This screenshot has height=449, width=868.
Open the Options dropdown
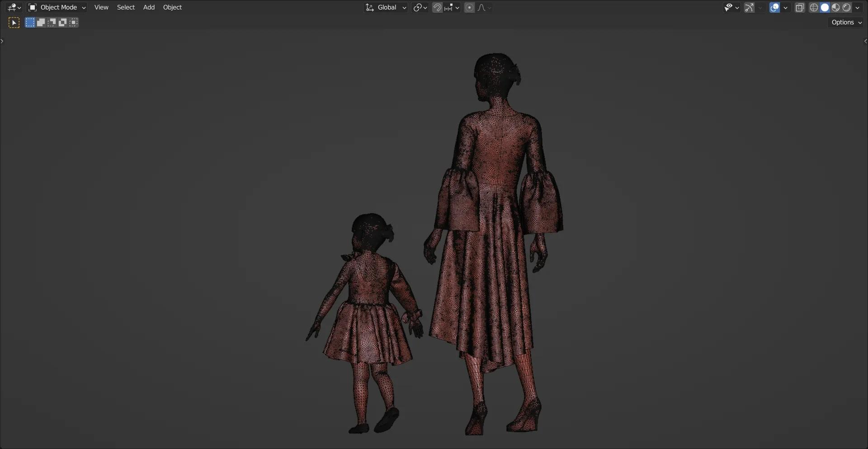[x=846, y=22]
